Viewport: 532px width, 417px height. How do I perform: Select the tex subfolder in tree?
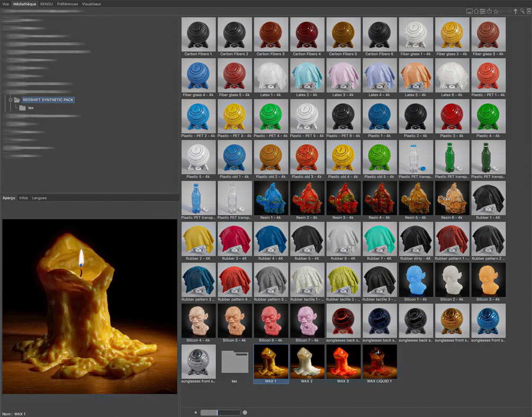click(x=31, y=108)
